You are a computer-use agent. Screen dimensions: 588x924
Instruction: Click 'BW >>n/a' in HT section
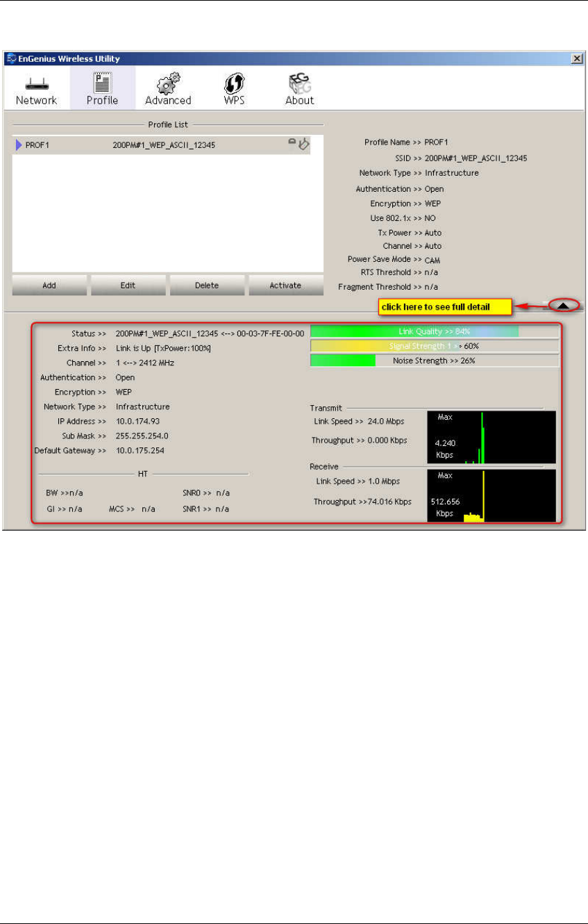64,493
